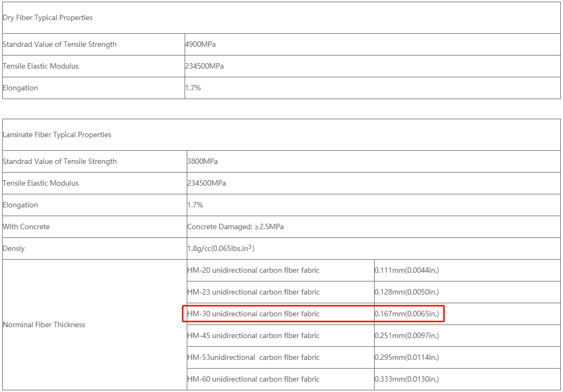Click HM-53 unidirectional carbon fiber fabric

pyautogui.click(x=253, y=358)
